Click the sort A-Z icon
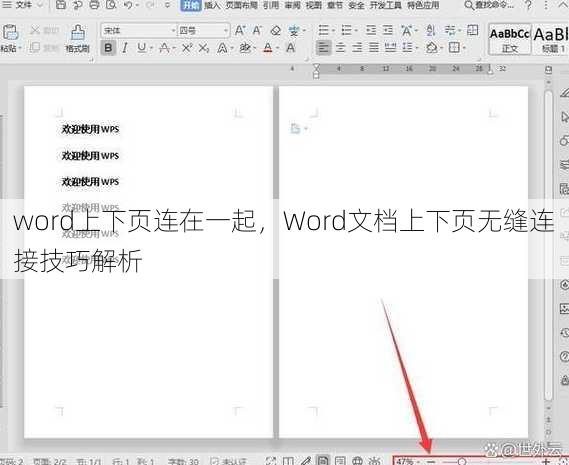Image resolution: width=569 pixels, height=465 pixels. [431, 30]
